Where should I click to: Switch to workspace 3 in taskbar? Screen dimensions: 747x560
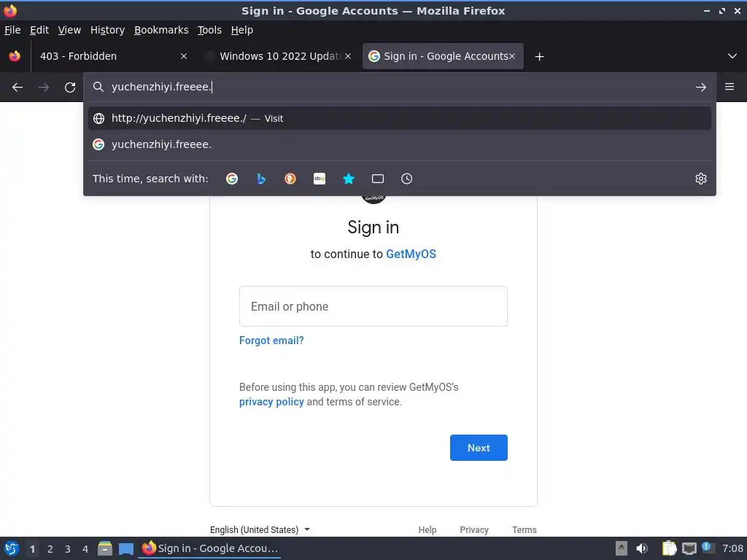click(68, 549)
